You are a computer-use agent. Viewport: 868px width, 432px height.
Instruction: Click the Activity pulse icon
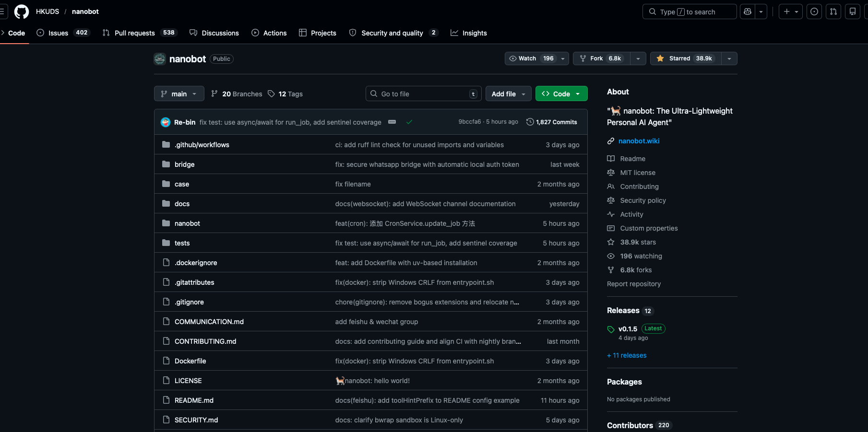pos(611,214)
